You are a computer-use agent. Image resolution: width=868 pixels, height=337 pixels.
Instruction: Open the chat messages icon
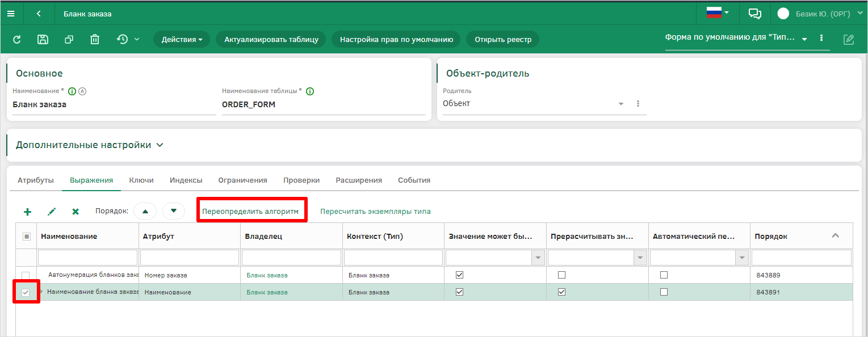pos(754,14)
